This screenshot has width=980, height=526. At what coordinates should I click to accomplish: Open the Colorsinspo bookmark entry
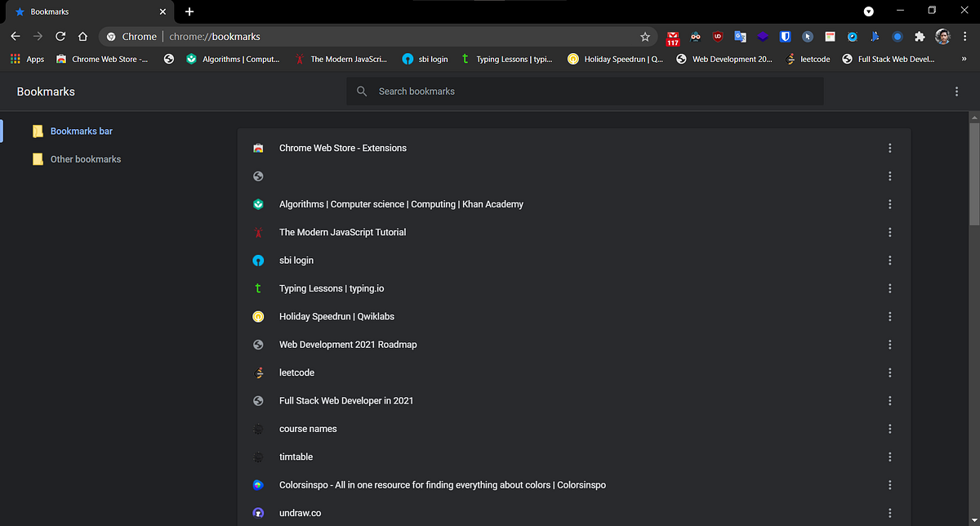click(443, 484)
